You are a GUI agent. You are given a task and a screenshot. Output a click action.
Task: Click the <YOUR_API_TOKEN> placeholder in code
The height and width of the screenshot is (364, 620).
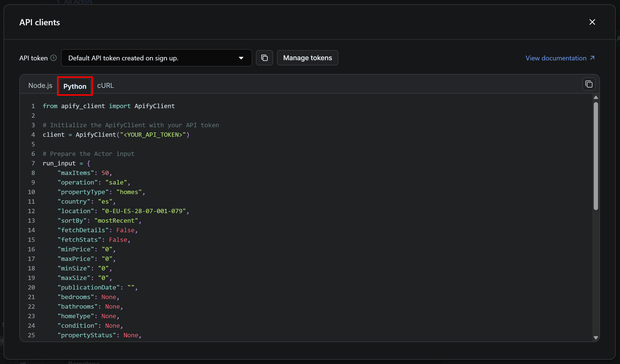pos(153,135)
